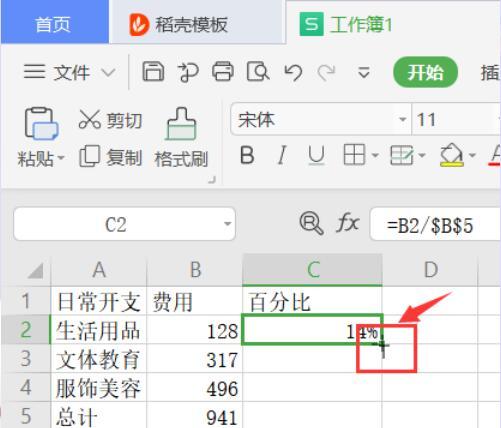
Task: Apply the red font color
Action: [x=495, y=155]
